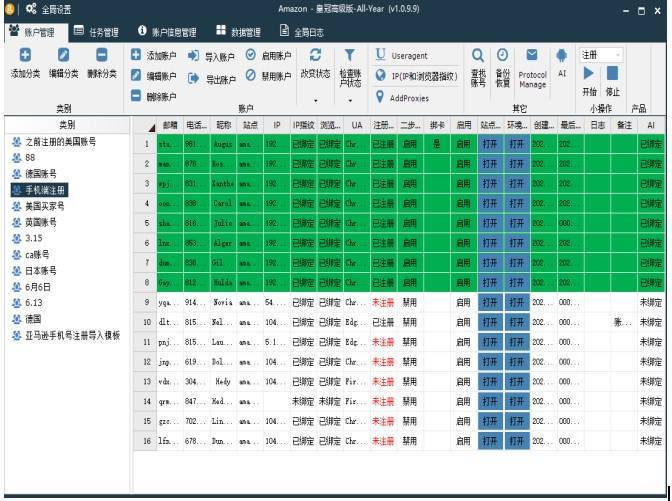
Task: Click red 未注册 cell in row 9
Action: coord(384,303)
